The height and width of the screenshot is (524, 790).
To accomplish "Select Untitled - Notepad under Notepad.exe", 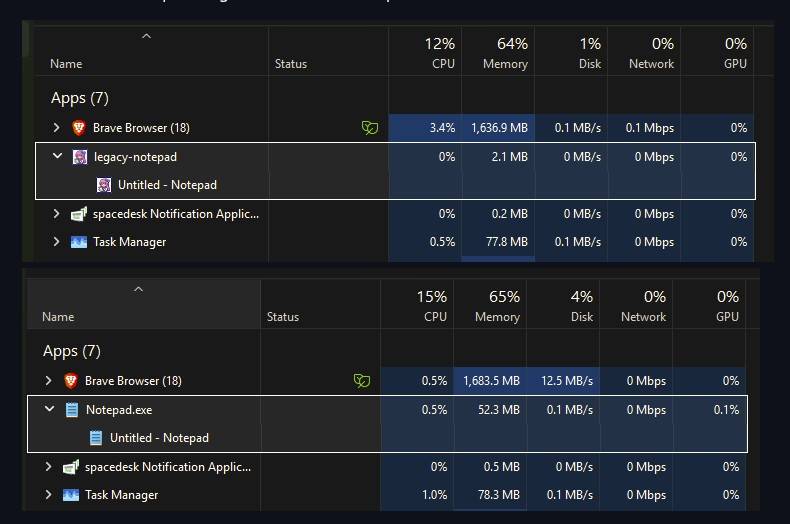I will coord(159,438).
